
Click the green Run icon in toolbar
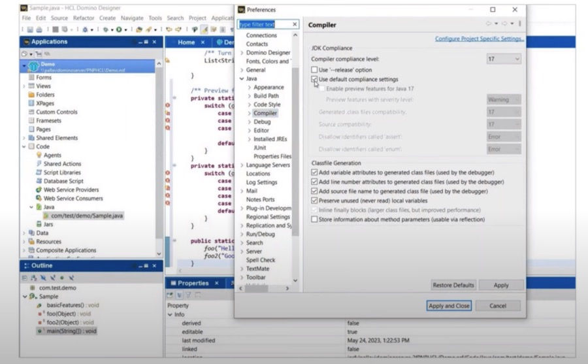click(x=119, y=29)
